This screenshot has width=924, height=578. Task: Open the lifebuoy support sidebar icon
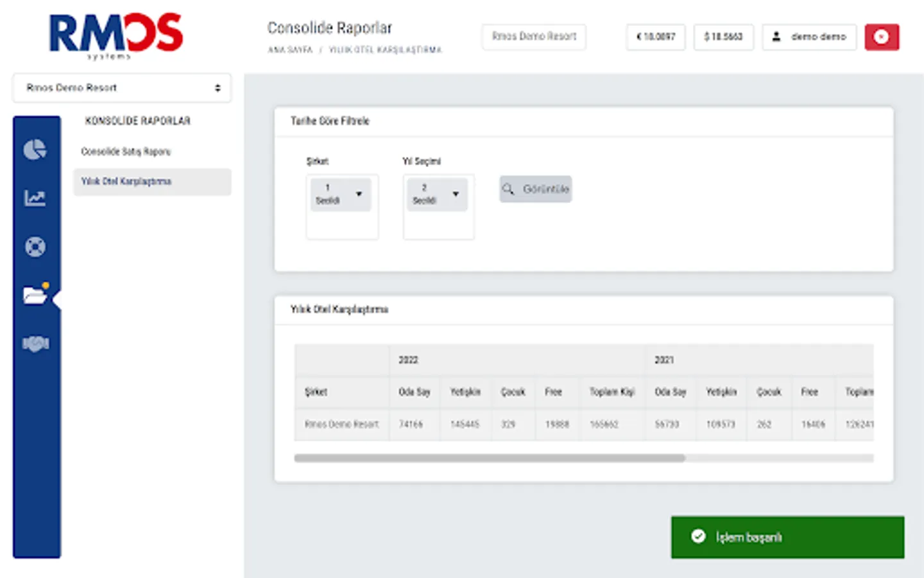tap(35, 247)
